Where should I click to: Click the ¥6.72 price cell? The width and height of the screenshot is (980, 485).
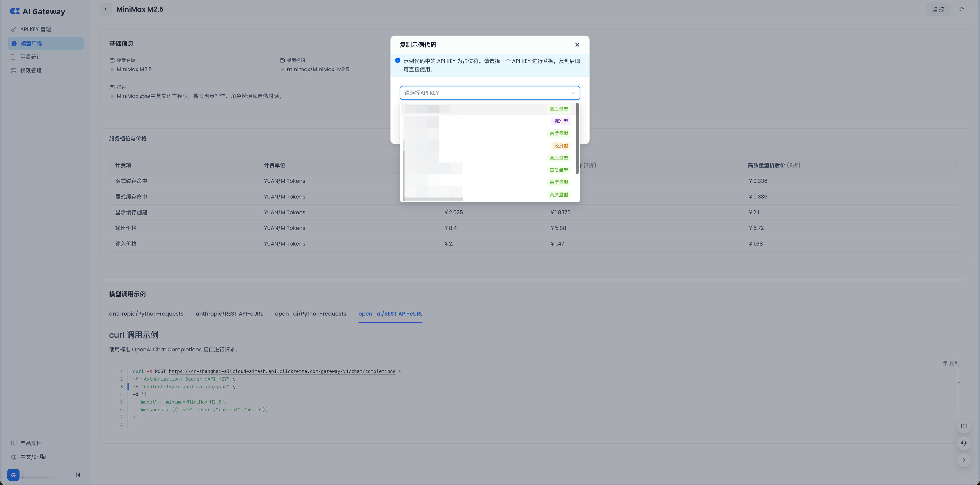click(756, 228)
